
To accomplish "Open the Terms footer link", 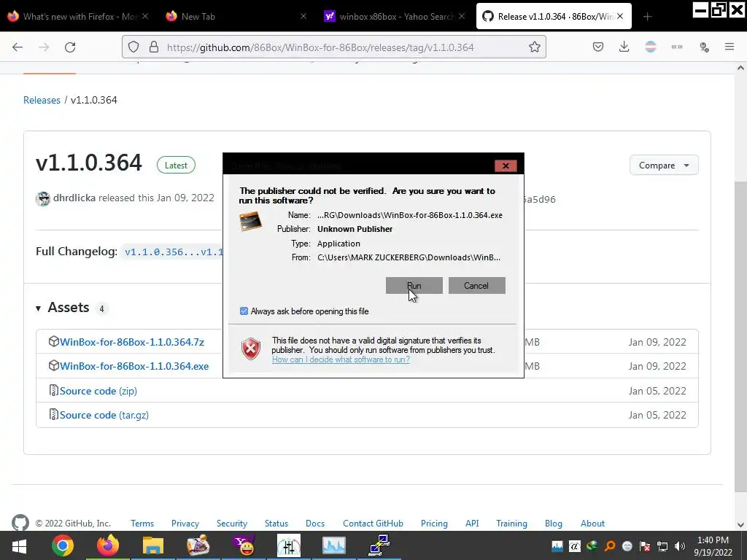I will click(142, 524).
